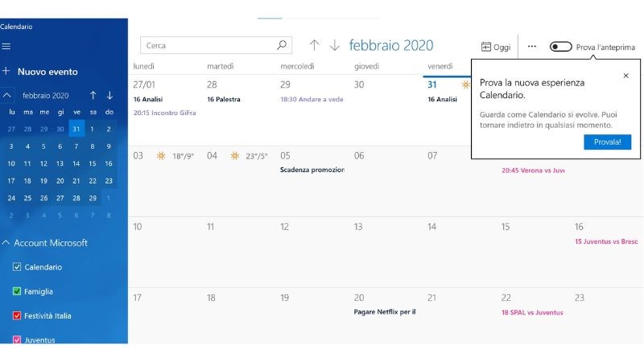The height and width of the screenshot is (362, 644).
Task: Uncheck the Festività Italia checkbox
Action: pyautogui.click(x=17, y=315)
